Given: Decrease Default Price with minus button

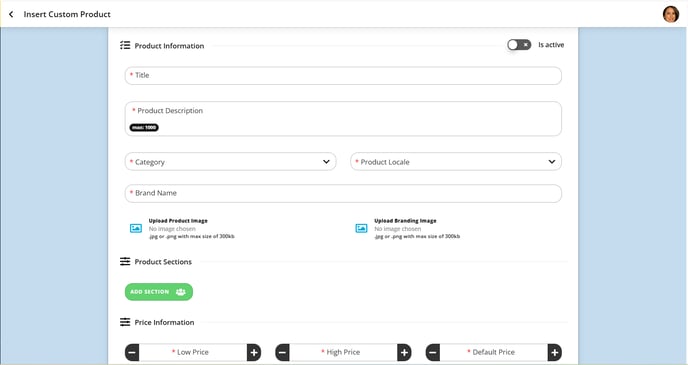Looking at the screenshot, I should (433, 352).
